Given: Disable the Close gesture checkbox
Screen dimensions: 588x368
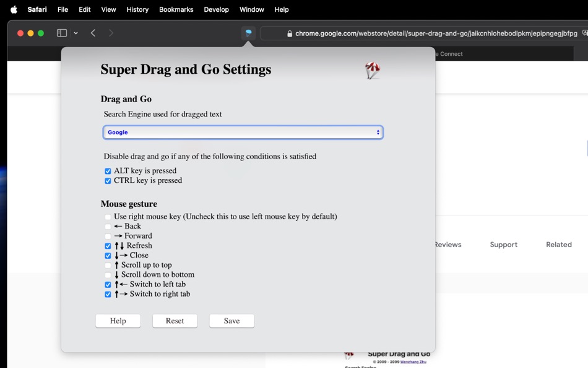Looking at the screenshot, I should 108,256.
